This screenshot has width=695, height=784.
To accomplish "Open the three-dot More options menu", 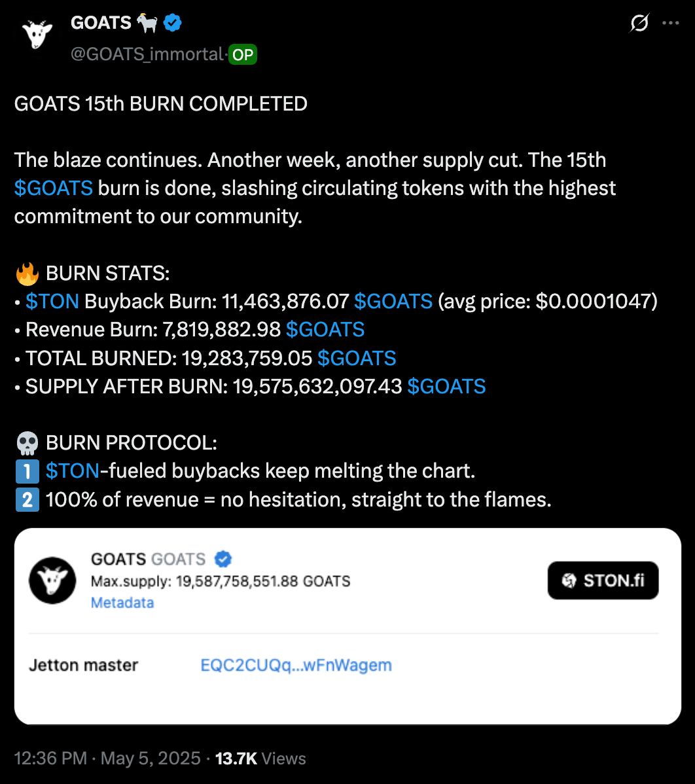I will 671,24.
